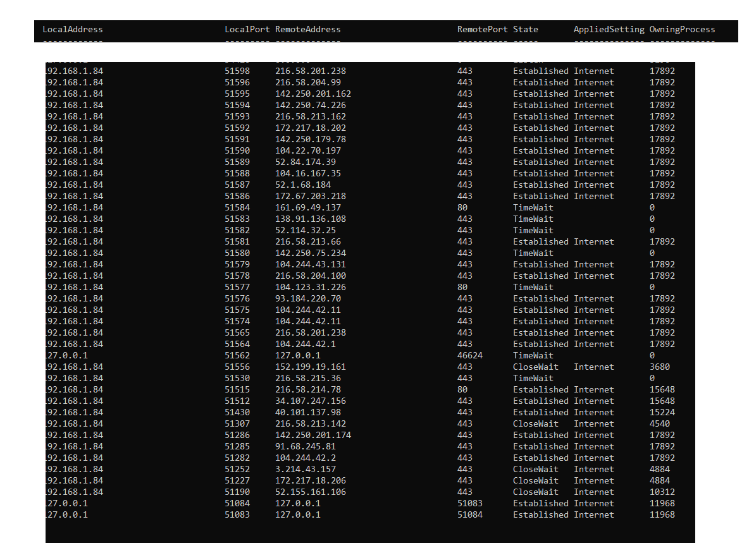
Task: Select TimeWait state in row 51584
Action: pyautogui.click(x=533, y=208)
